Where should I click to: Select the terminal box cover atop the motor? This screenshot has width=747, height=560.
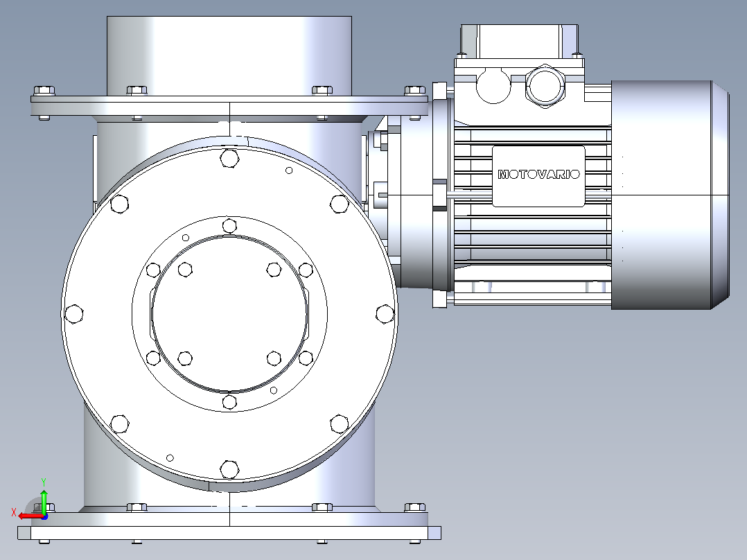click(x=519, y=42)
